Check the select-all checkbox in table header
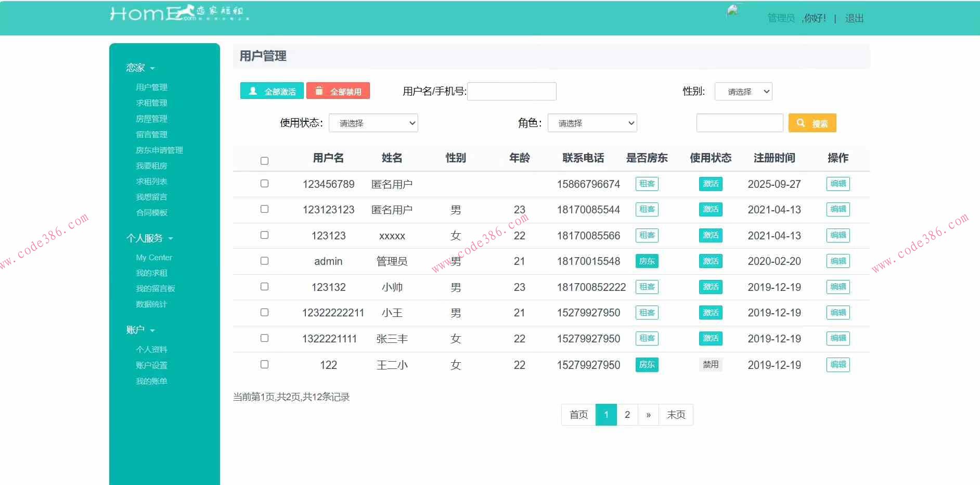The height and width of the screenshot is (485, 980). (264, 161)
